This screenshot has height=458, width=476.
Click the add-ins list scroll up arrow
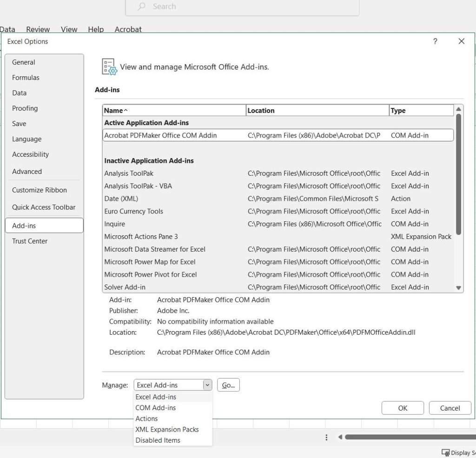click(458, 109)
